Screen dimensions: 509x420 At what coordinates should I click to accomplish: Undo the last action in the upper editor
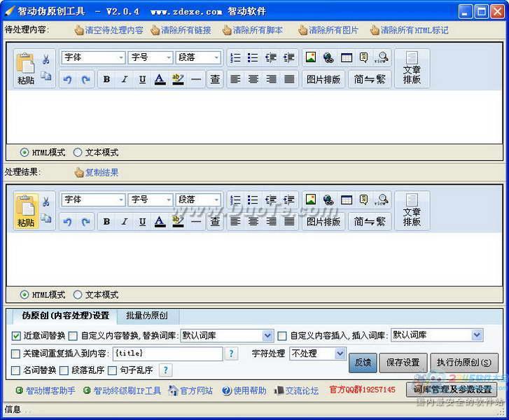[x=67, y=79]
